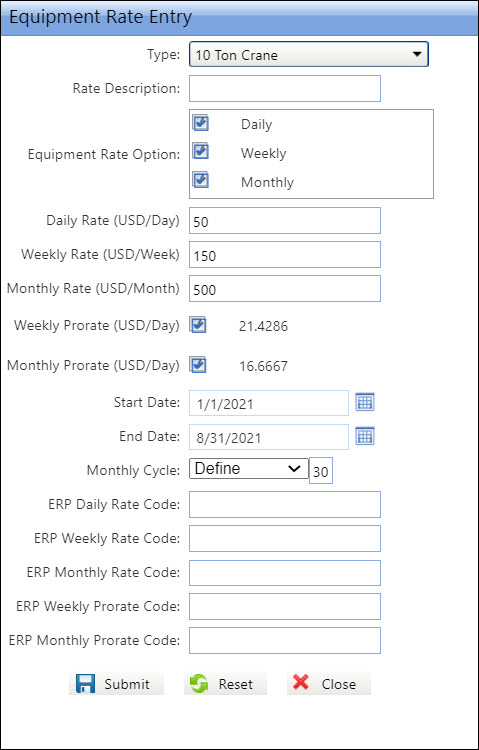Viewport: 479px width, 750px height.
Task: Toggle the Weekly Prorate checkbox
Action: point(198,325)
